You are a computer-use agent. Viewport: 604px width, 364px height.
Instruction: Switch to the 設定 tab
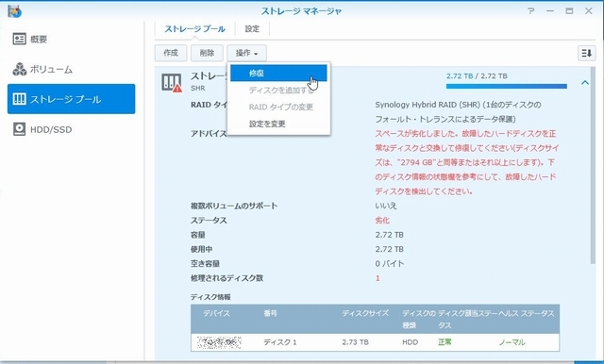click(x=252, y=29)
